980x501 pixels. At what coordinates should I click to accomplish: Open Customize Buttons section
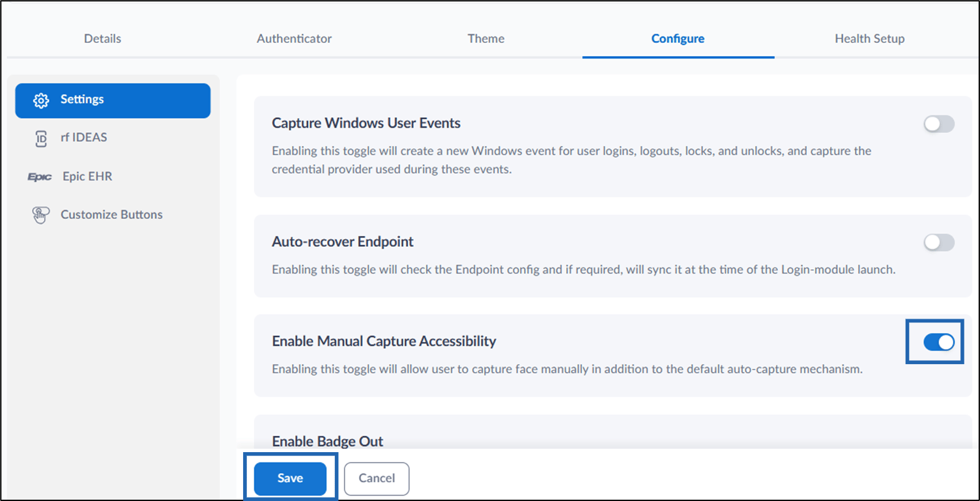click(x=113, y=215)
